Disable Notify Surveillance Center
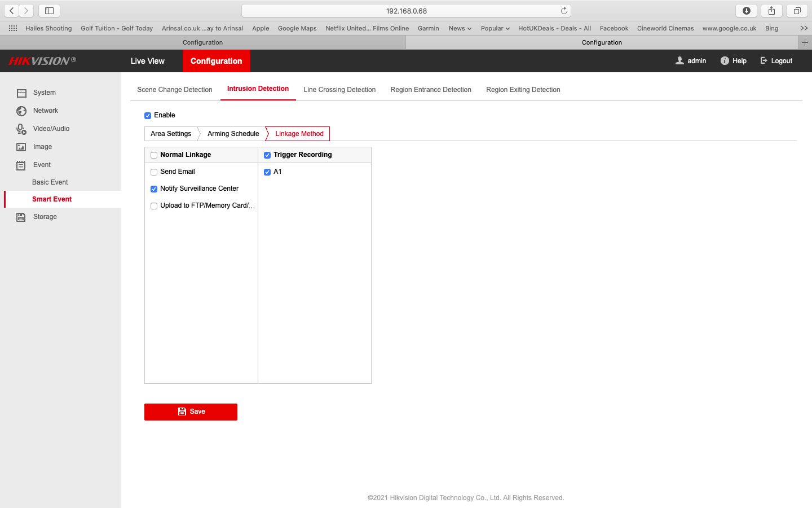 [x=153, y=189]
